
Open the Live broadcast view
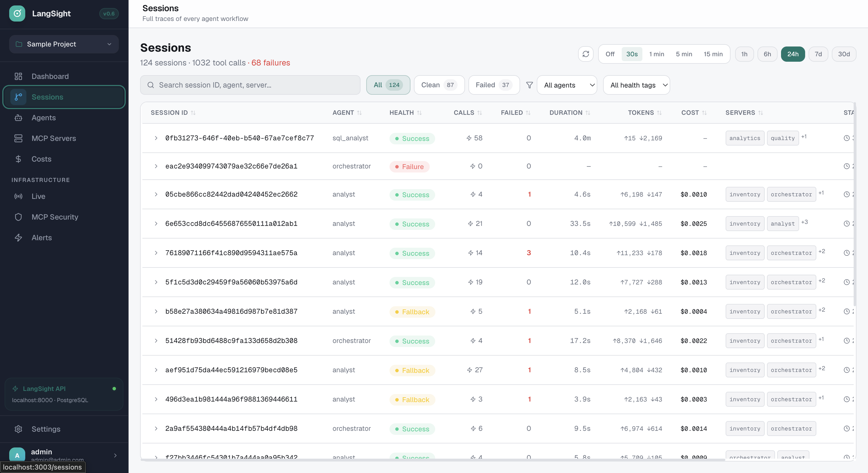tap(38, 196)
